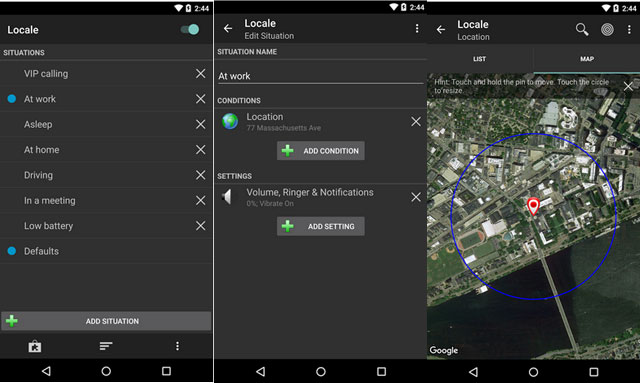Click the my-location target icon
Image resolution: width=640 pixels, height=383 pixels.
[607, 29]
